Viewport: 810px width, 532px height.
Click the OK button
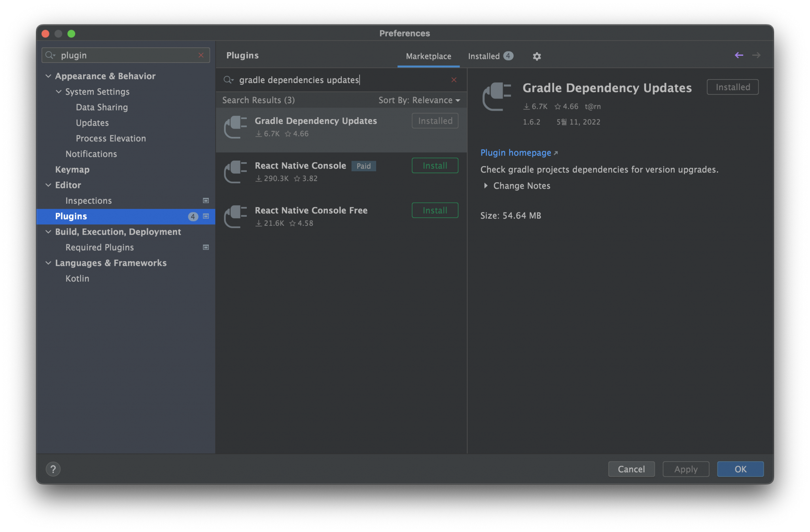(740, 469)
